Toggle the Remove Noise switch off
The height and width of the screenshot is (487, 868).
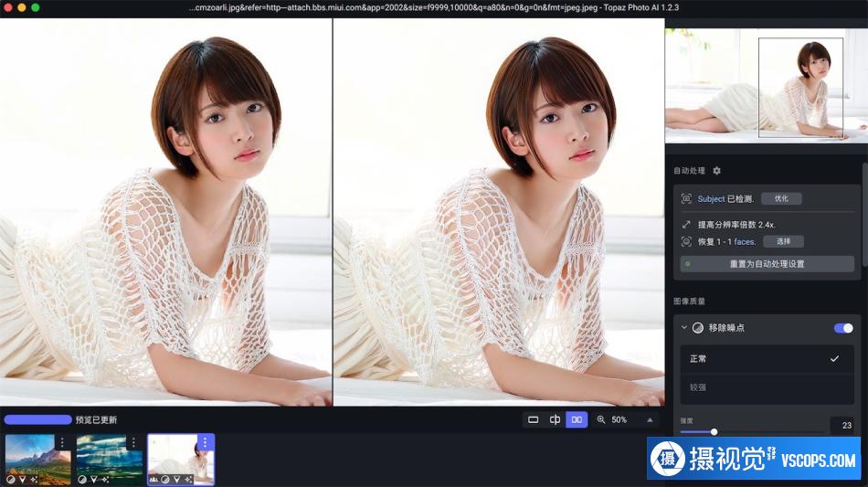[843, 328]
